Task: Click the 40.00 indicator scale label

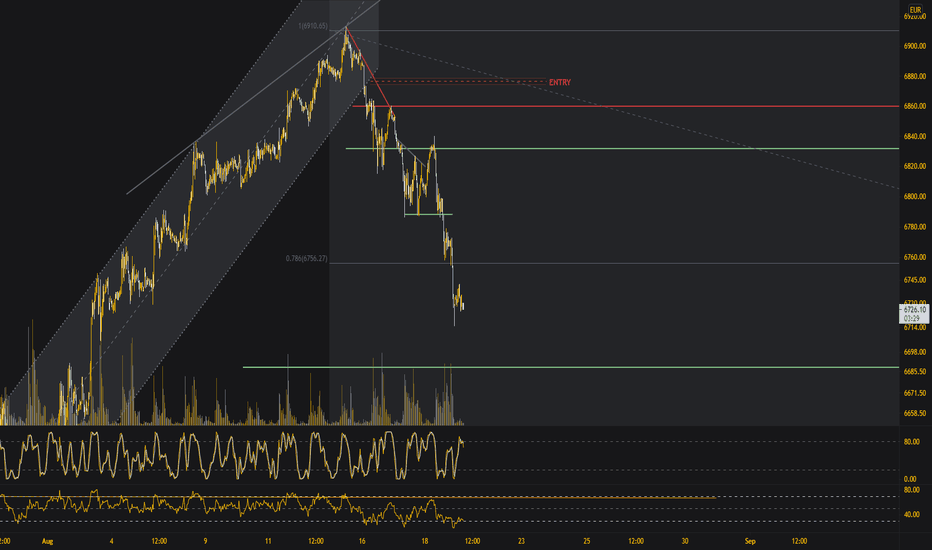Action: (911, 515)
